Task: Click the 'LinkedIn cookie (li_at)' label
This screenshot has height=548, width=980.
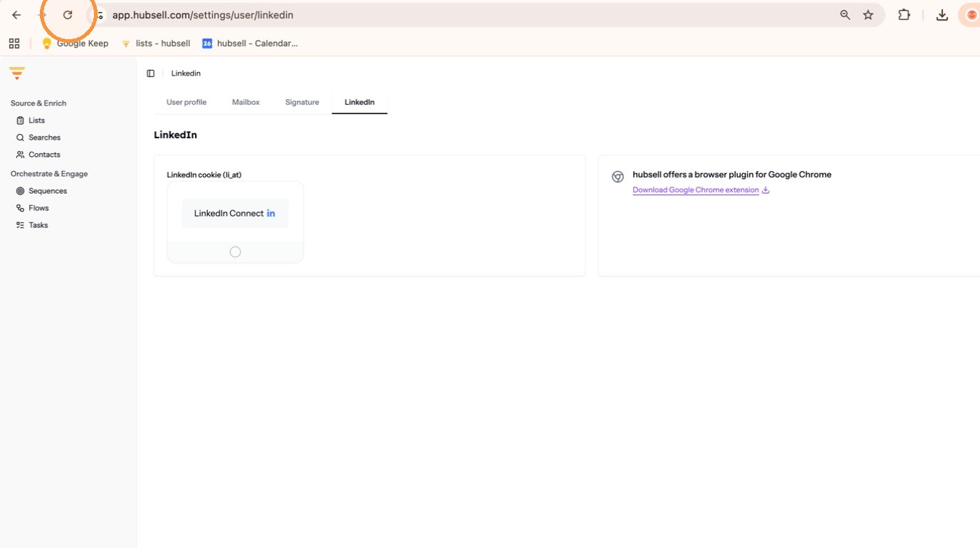Action: 204,175
